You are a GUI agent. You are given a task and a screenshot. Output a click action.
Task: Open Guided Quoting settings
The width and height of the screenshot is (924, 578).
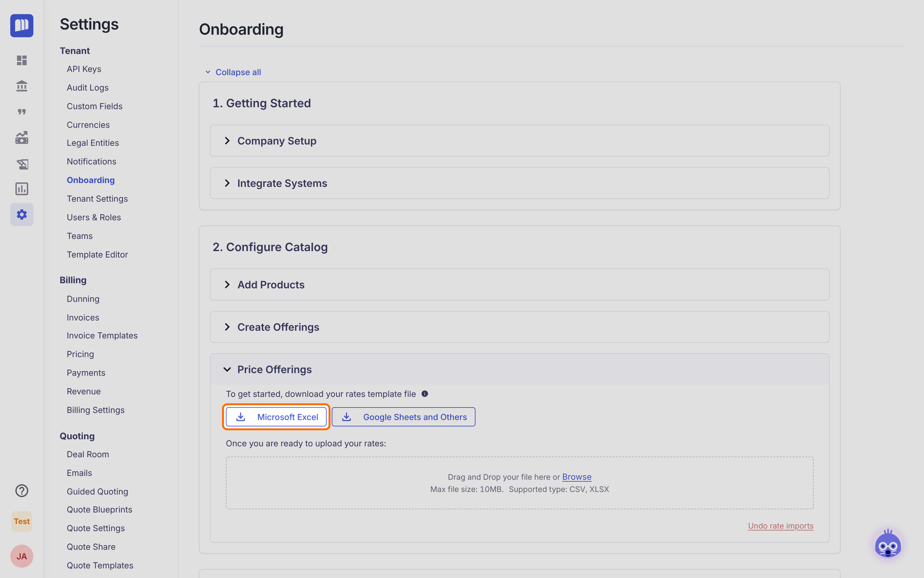click(x=97, y=492)
